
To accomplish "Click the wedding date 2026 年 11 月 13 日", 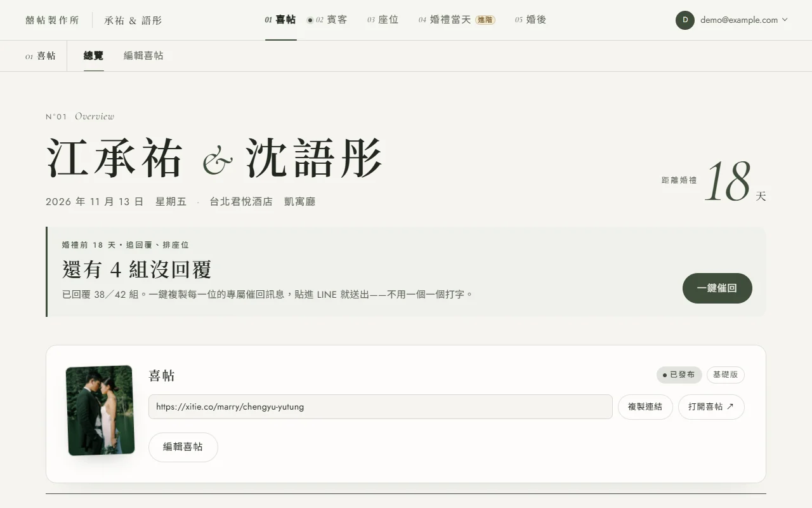I will [x=95, y=202].
